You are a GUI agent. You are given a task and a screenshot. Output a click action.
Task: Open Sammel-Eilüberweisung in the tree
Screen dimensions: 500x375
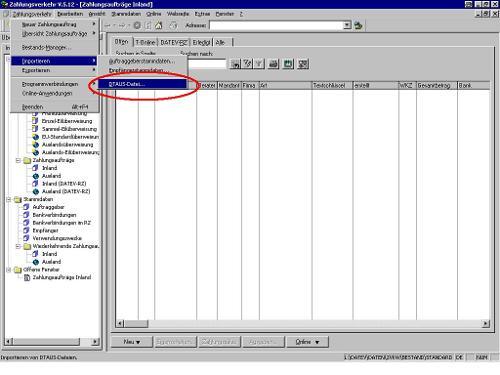[x=69, y=129]
